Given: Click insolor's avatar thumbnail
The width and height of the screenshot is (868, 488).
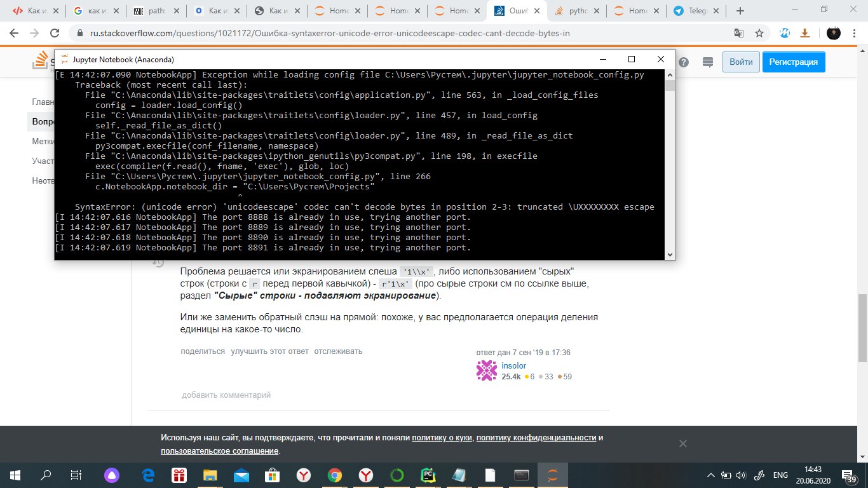Looking at the screenshot, I should (x=487, y=370).
